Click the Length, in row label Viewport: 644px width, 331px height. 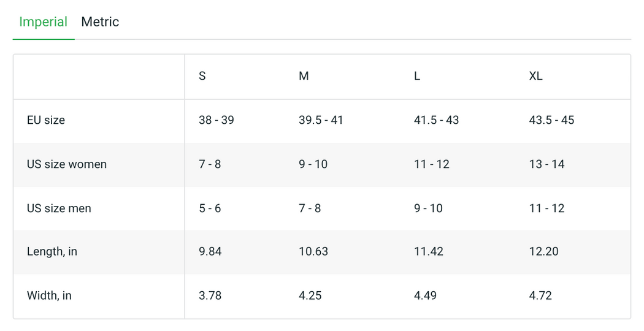pyautogui.click(x=52, y=251)
